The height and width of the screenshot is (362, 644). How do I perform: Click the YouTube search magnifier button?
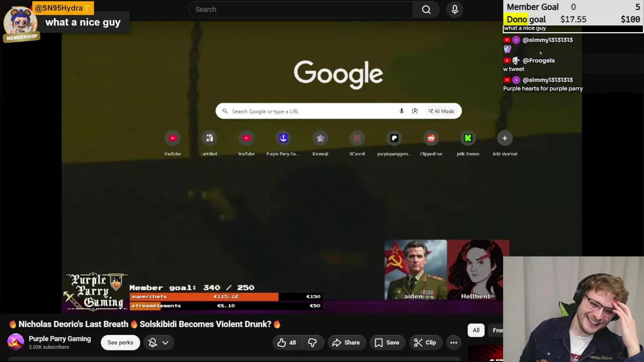click(426, 10)
